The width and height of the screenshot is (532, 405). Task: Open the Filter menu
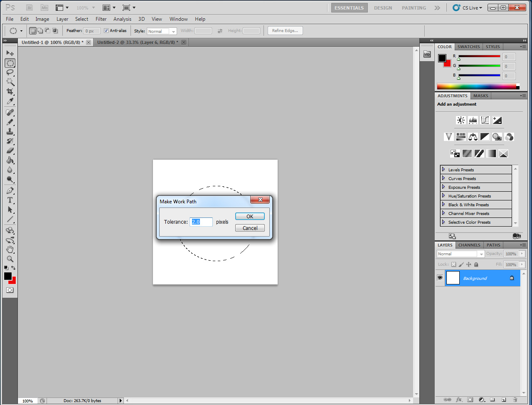tap(101, 19)
